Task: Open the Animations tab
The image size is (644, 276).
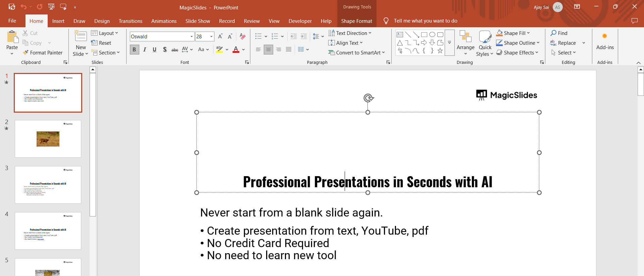Action: click(x=164, y=21)
